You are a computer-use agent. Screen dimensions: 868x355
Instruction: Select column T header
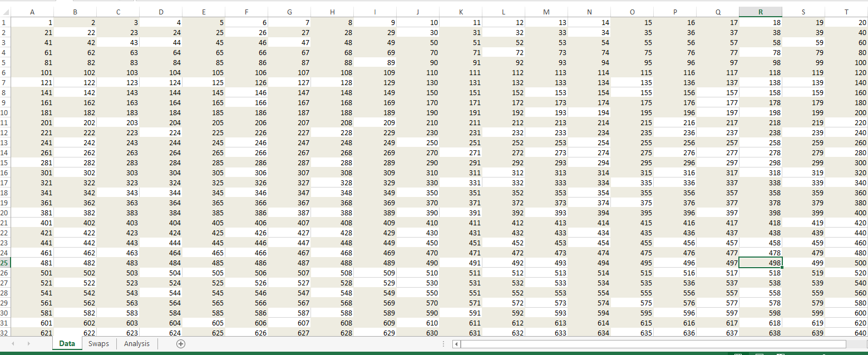pyautogui.click(x=846, y=12)
